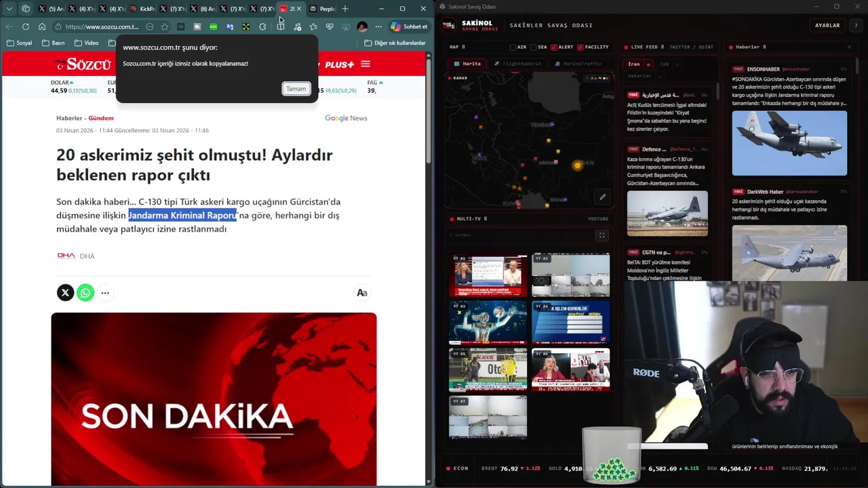Open Diğer sık kullanılanlar folder

click(395, 43)
